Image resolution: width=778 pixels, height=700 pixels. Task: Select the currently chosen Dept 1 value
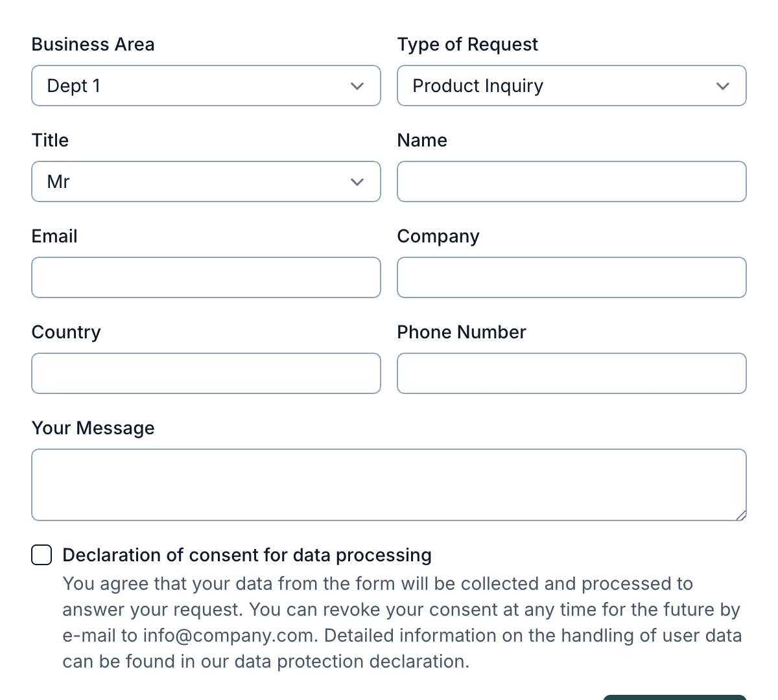(x=73, y=86)
